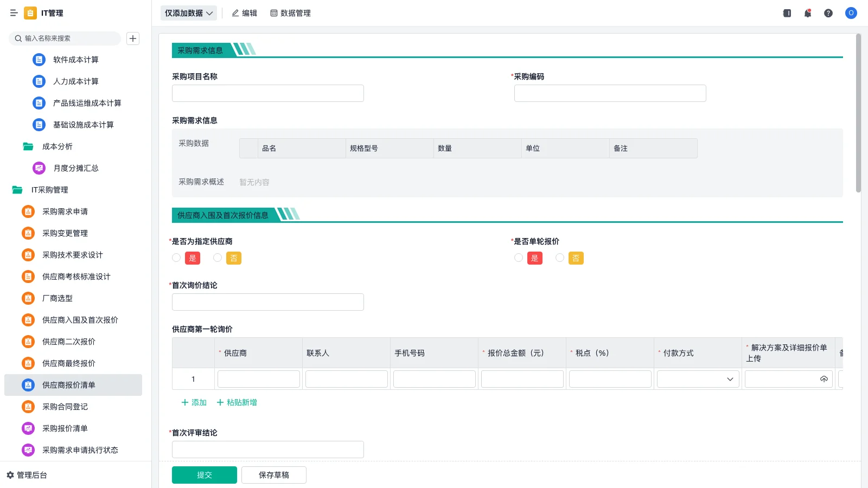
Task: Open the address book icon in top bar
Action: coord(787,13)
